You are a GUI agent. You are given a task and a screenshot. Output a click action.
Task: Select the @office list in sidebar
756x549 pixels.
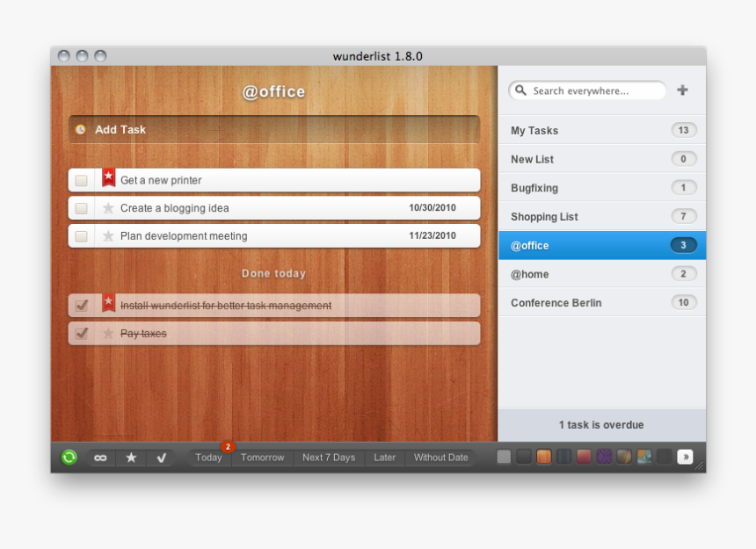601,245
